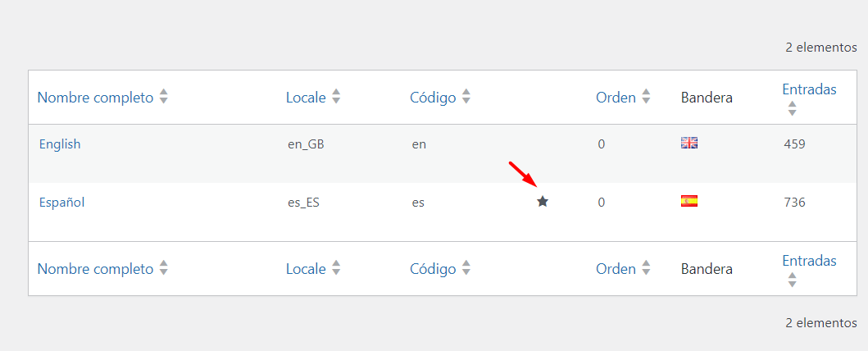Click sort arrows under bottom Entradas header
The image size is (868, 351).
tap(792, 280)
